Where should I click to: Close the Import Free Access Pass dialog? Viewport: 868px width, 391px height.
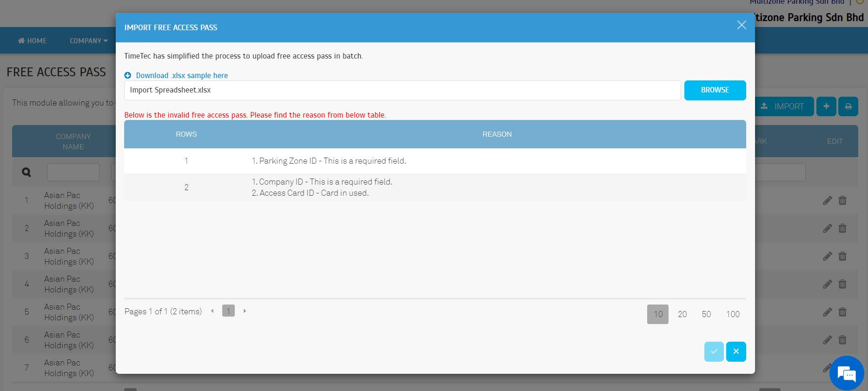(x=741, y=25)
